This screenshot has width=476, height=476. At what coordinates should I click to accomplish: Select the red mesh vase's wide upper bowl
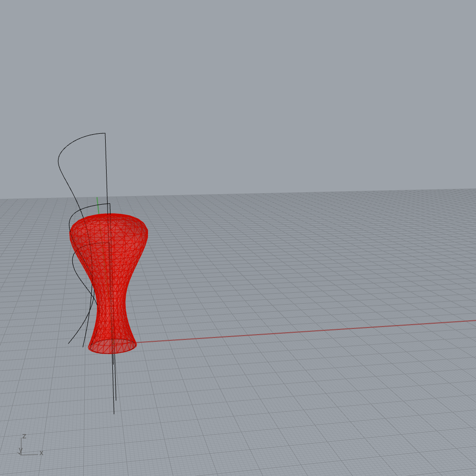109,238
